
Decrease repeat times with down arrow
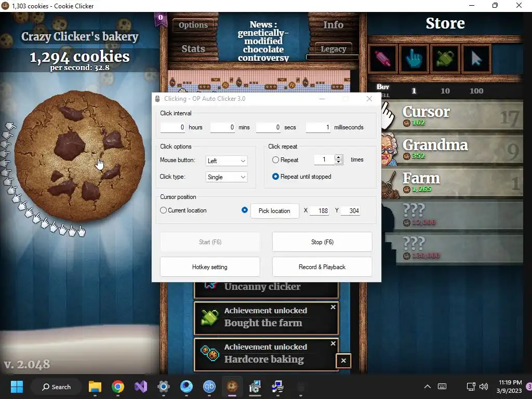point(339,162)
